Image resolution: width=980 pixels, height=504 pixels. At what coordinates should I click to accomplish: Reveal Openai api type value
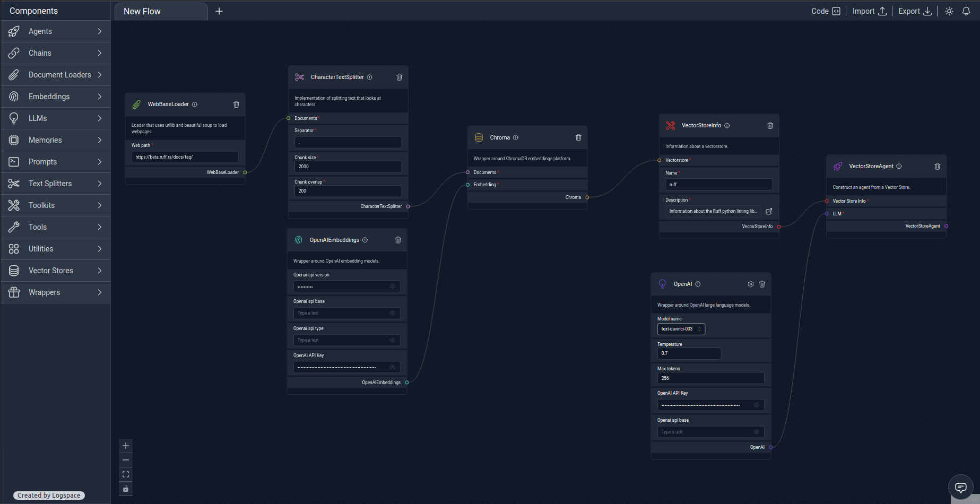pos(393,341)
